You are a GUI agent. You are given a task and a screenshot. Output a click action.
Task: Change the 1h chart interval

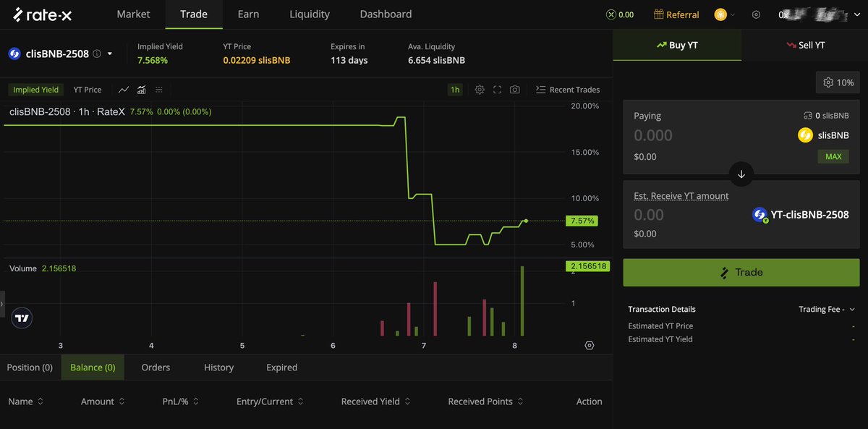tap(454, 90)
